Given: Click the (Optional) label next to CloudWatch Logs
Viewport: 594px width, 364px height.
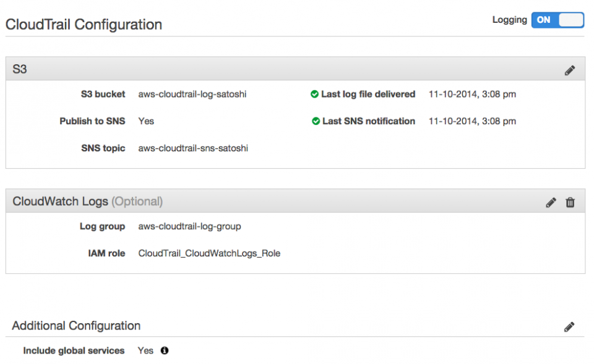Looking at the screenshot, I should pos(137,201).
